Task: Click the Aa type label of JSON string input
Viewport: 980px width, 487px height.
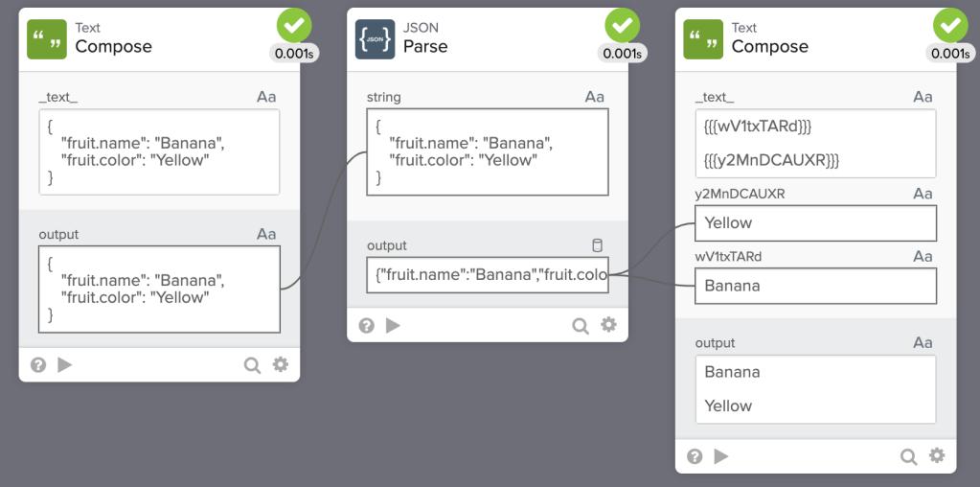Action: tap(595, 97)
